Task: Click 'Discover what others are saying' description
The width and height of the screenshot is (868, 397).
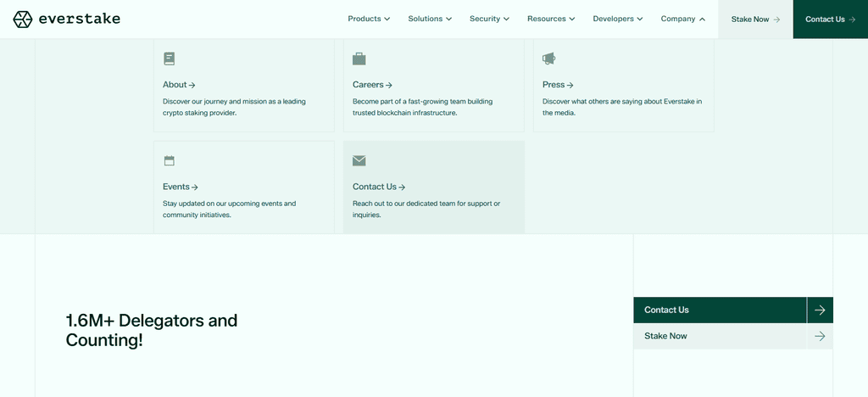Action: [x=622, y=108]
